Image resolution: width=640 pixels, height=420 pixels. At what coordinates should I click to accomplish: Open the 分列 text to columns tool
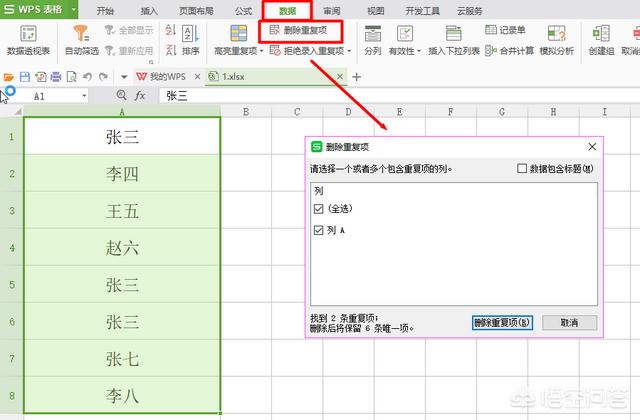373,40
